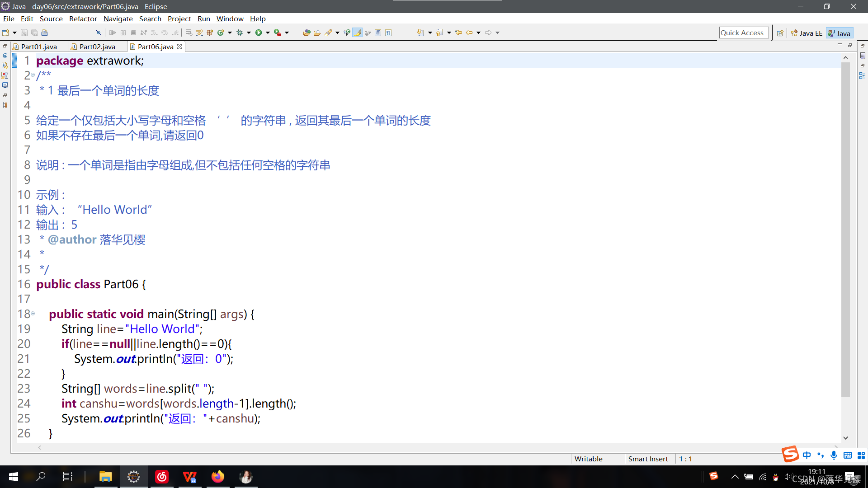Start debugging with the bug icon

point(240,33)
